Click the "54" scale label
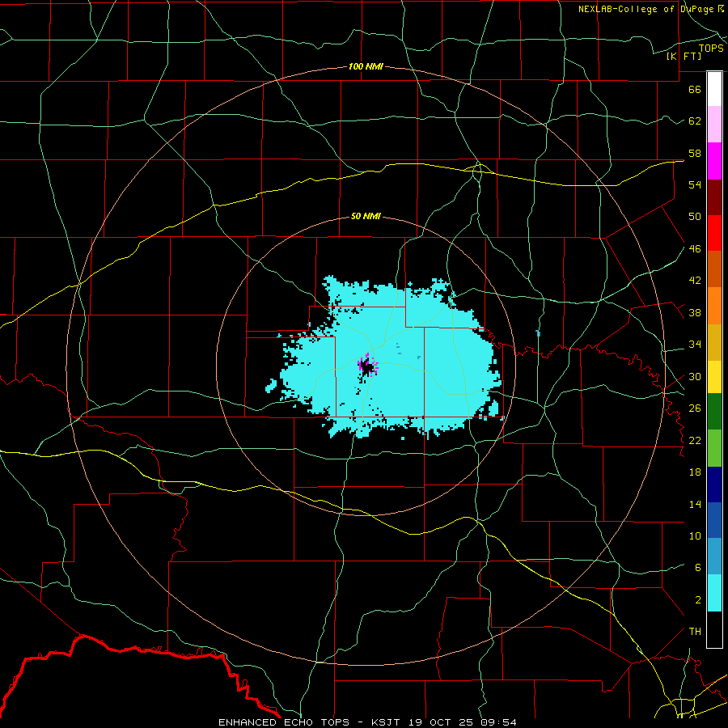This screenshot has width=728, height=728. 695,184
